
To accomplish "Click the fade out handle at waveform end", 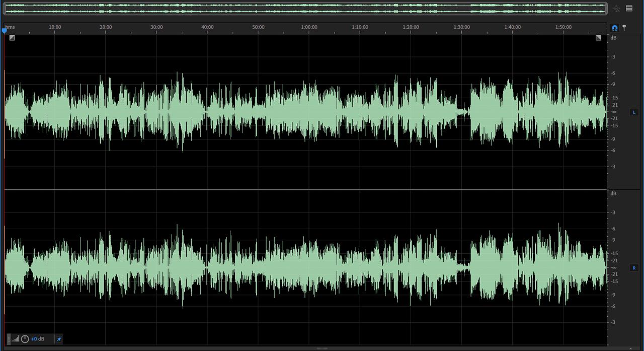I will pyautogui.click(x=598, y=38).
